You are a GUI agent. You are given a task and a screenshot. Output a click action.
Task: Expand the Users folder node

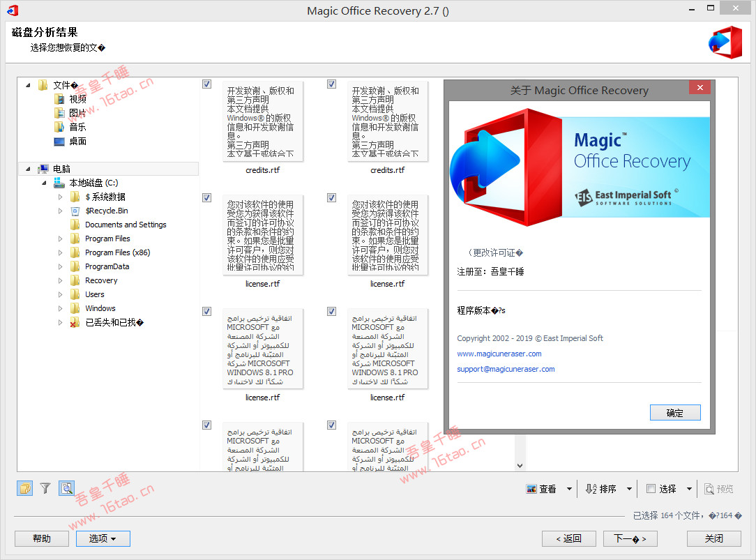[61, 294]
